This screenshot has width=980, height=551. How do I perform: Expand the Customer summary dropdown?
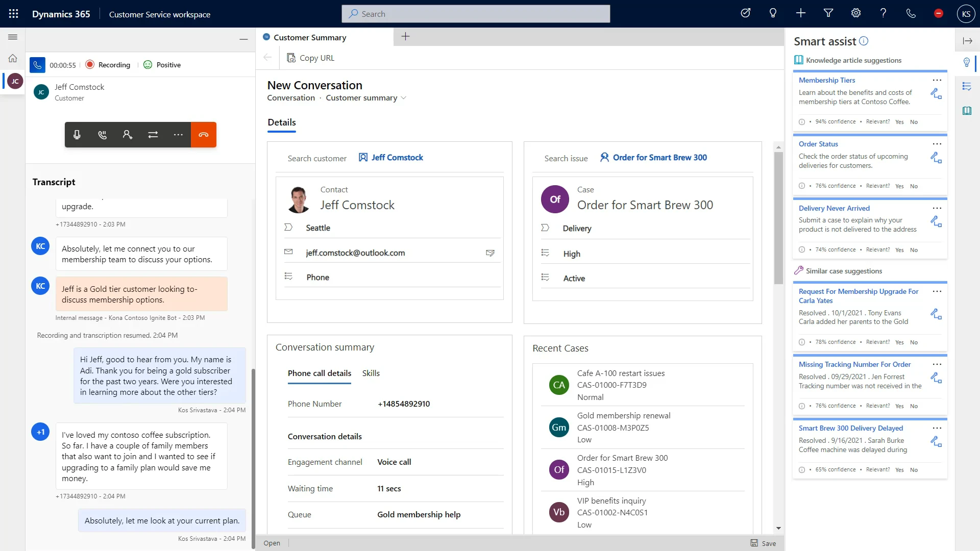click(403, 98)
